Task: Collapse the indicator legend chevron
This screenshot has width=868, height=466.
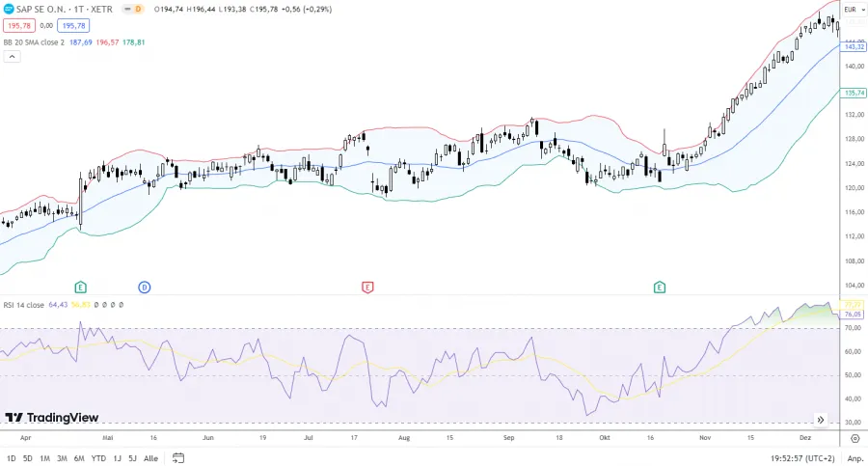Action: (x=12, y=57)
